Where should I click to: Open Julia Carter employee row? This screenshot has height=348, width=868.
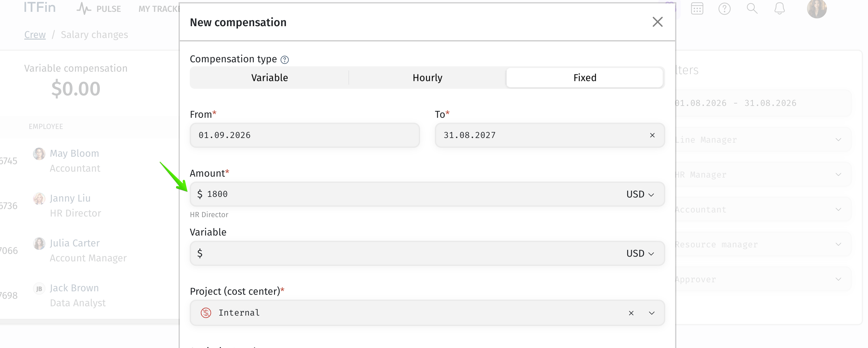point(90,250)
